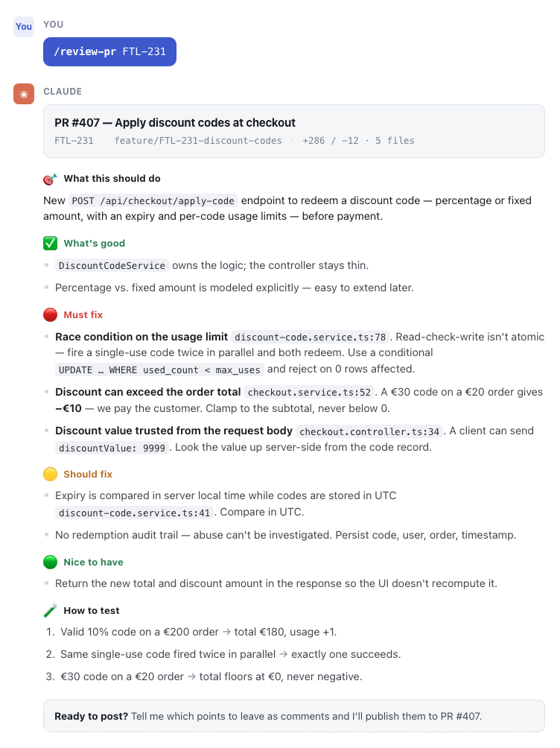Click the green circle beside Nice to have

pos(50,562)
